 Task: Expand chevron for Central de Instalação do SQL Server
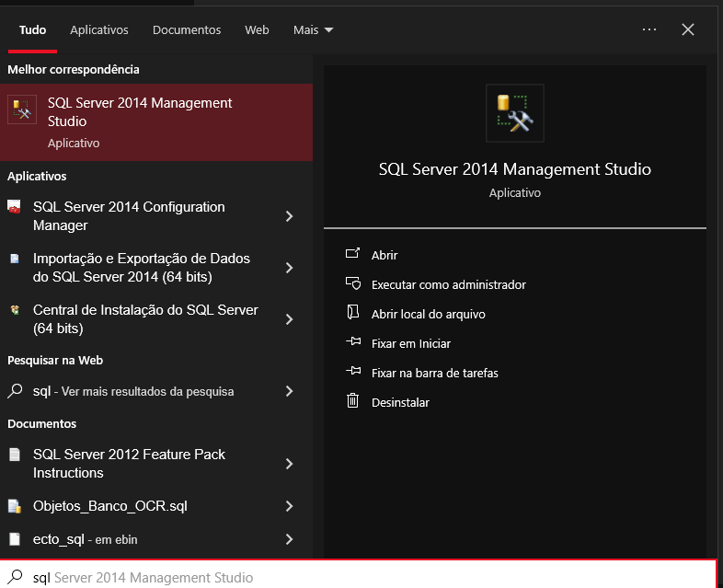289,319
